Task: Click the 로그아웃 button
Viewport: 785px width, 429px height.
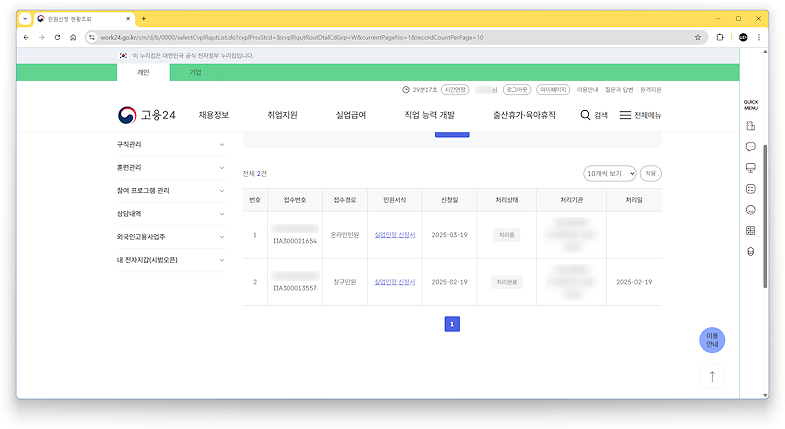Action: pyautogui.click(x=517, y=90)
